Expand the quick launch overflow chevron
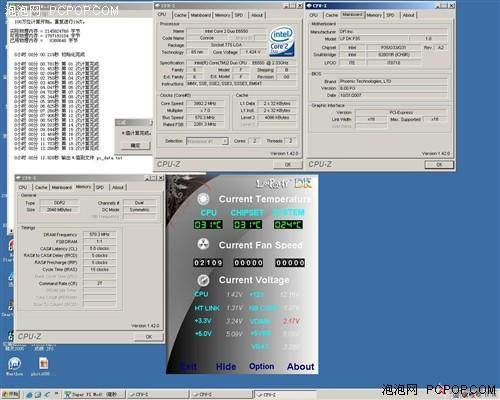500x400 pixels. (57, 393)
